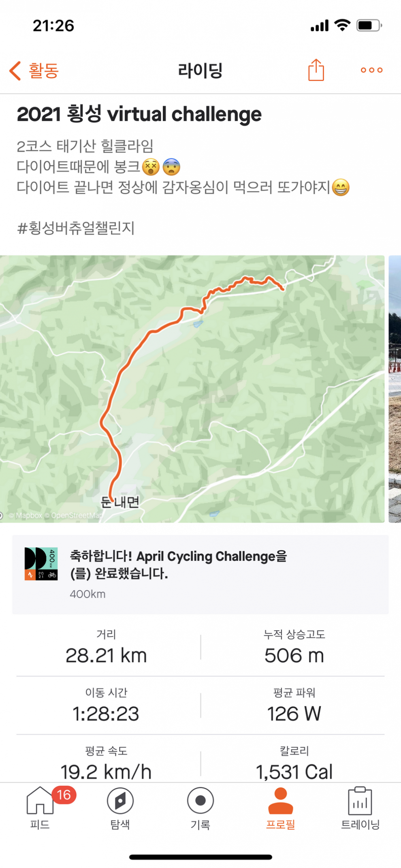401x868 pixels.
Task: Tap the 거리 28.21 km stat
Action: pyautogui.click(x=106, y=648)
